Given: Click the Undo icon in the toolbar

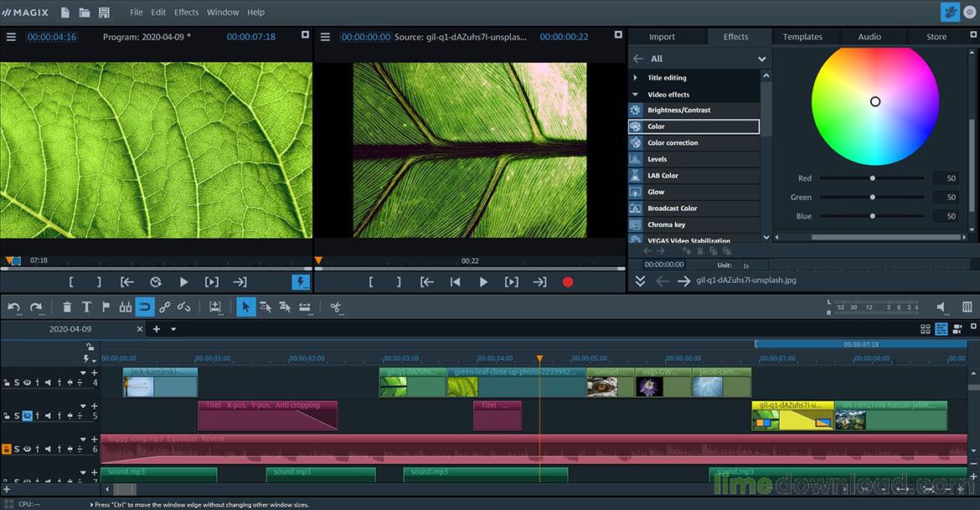Looking at the screenshot, I should pyautogui.click(x=15, y=307).
